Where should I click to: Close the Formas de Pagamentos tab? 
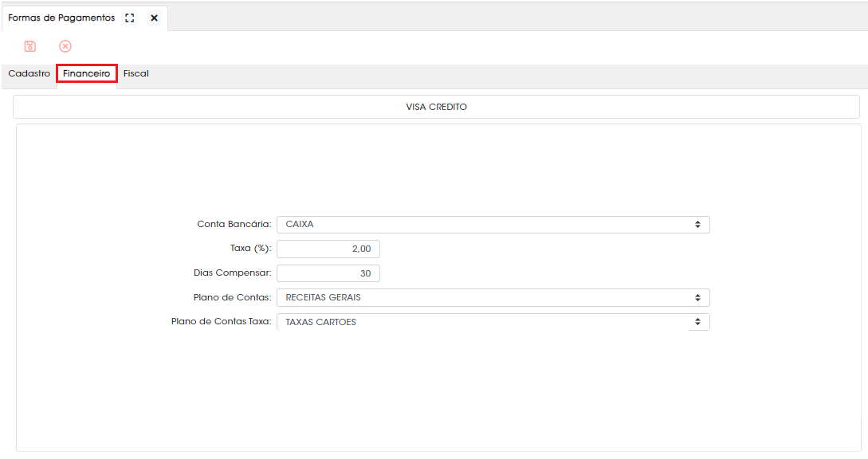(155, 18)
